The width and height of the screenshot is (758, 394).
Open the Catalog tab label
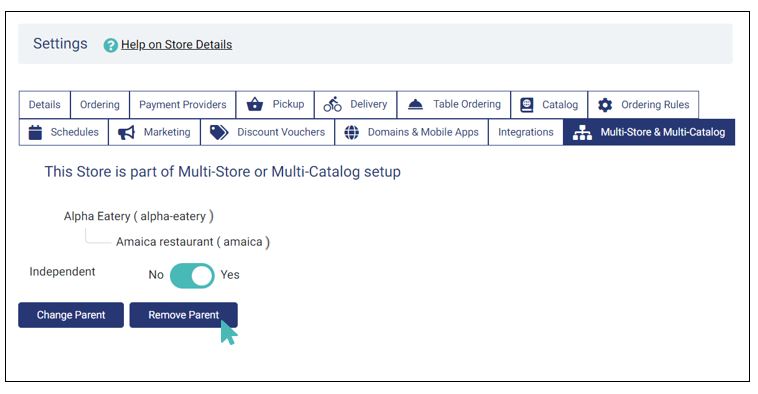coord(560,104)
